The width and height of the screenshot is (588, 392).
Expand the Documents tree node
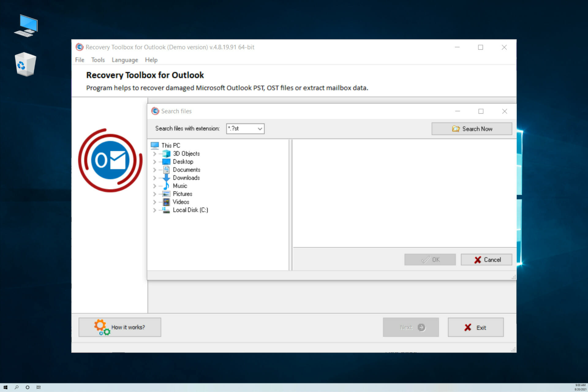click(155, 170)
